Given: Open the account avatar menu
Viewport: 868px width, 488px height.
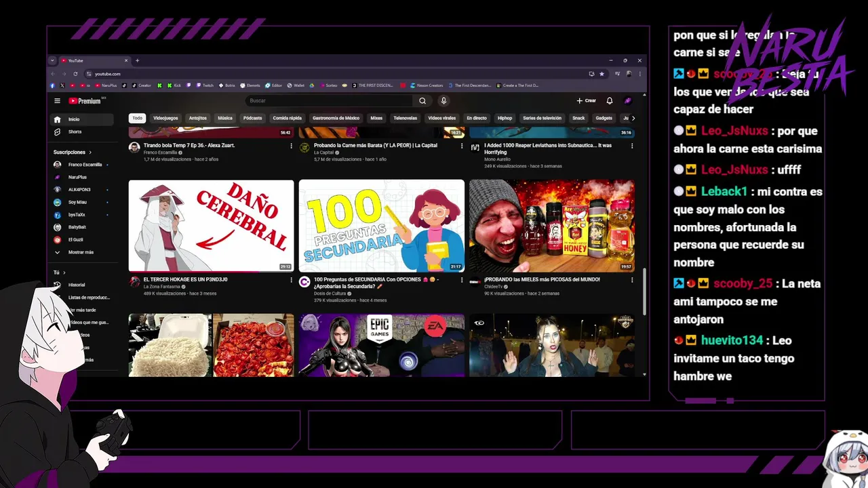Looking at the screenshot, I should [628, 101].
